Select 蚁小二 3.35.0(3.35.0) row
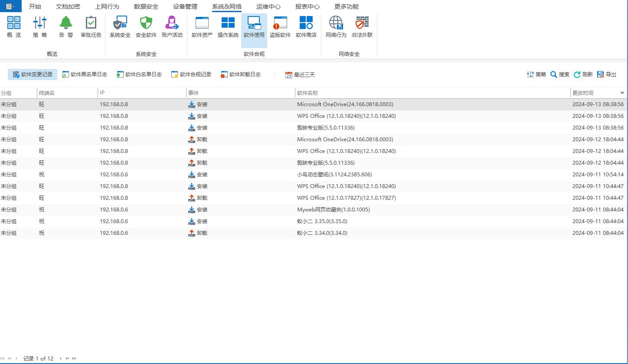This screenshot has width=628, height=364. pyautogui.click(x=314, y=221)
